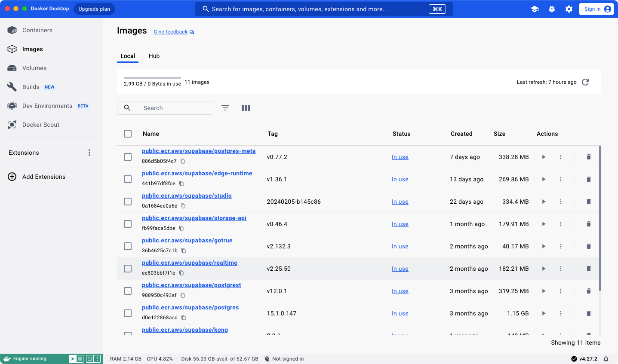Run the storage-api image
The width and height of the screenshot is (618, 364).
[x=544, y=224]
